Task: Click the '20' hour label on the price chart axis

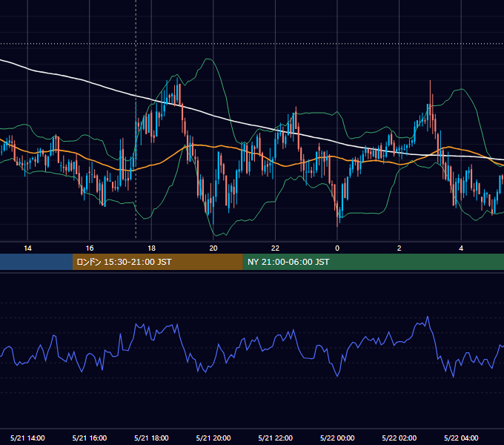Action: click(x=213, y=248)
